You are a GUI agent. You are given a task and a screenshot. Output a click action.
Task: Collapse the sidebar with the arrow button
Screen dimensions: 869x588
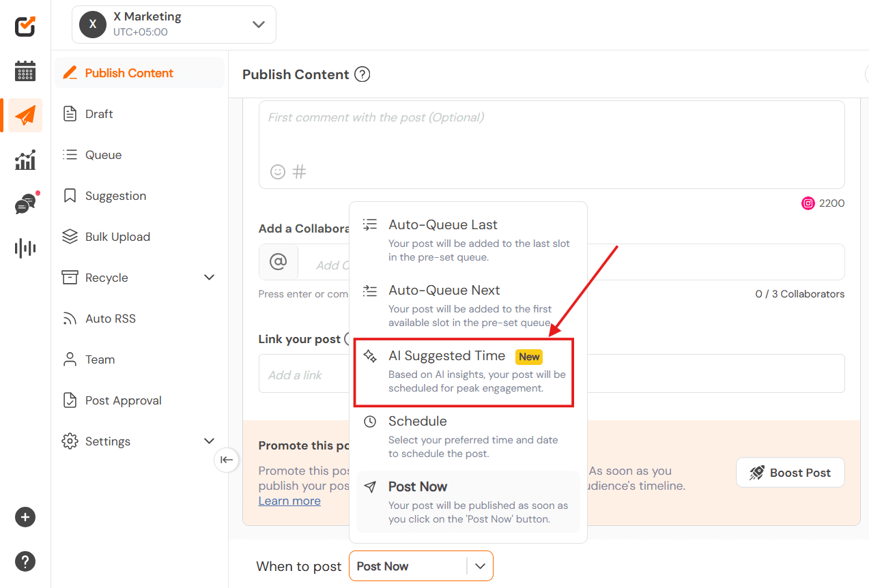coord(227,460)
